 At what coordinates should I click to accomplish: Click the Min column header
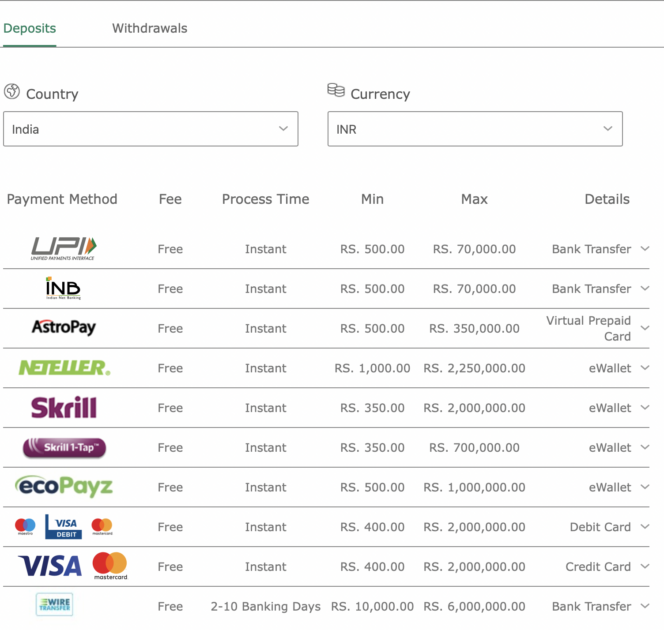[x=372, y=199]
